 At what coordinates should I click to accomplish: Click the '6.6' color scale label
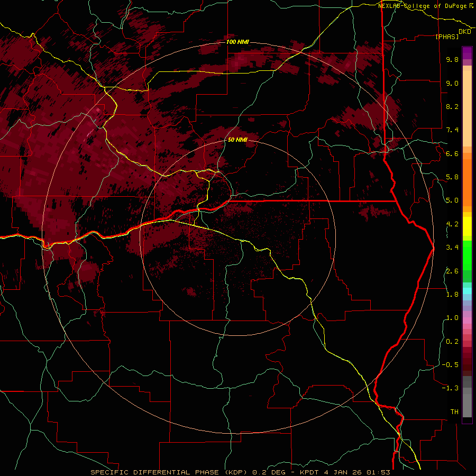click(452, 153)
